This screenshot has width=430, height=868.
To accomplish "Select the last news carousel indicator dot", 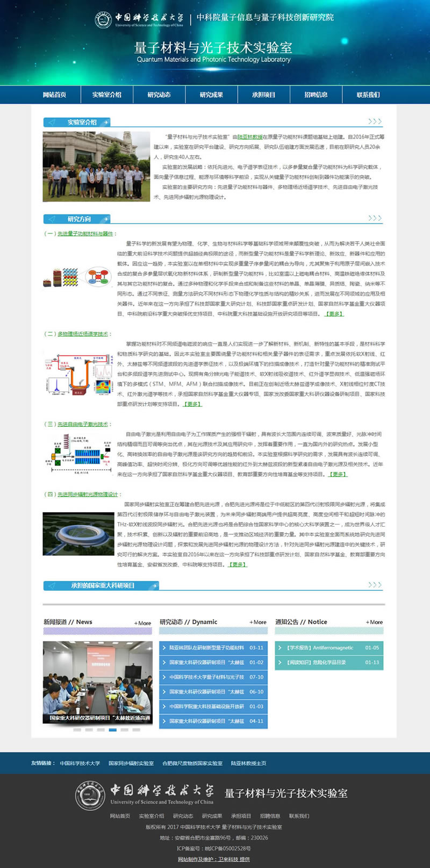I will [137, 730].
